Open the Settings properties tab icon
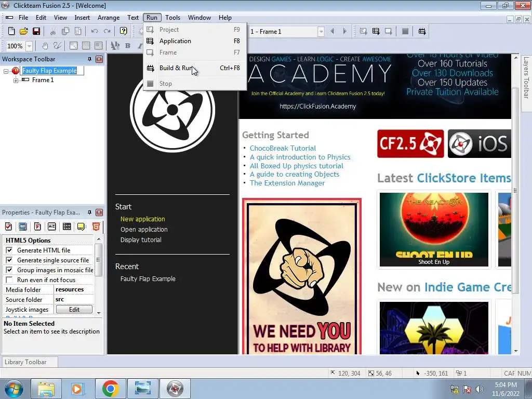 click(8, 227)
